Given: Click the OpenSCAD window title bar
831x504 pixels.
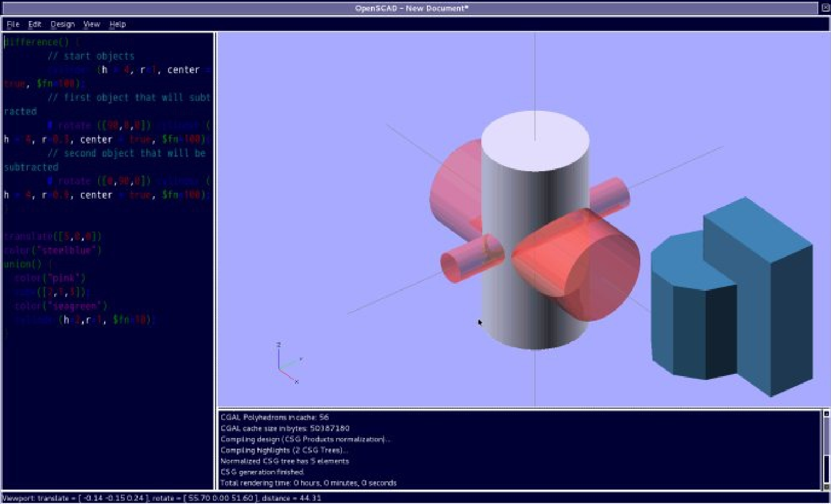Looking at the screenshot, I should [411, 8].
